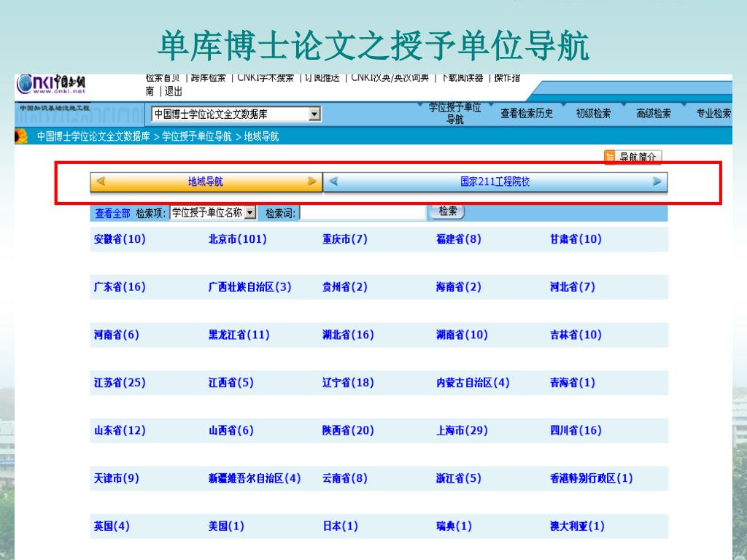The width and height of the screenshot is (747, 560).
Task: Open 学位授予单位导航 menu item
Action: [x=455, y=113]
